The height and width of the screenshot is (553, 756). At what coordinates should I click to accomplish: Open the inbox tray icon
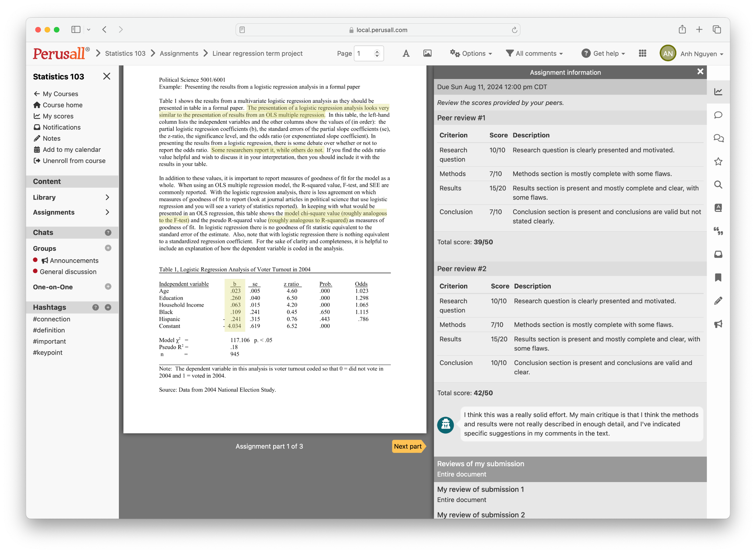point(718,254)
